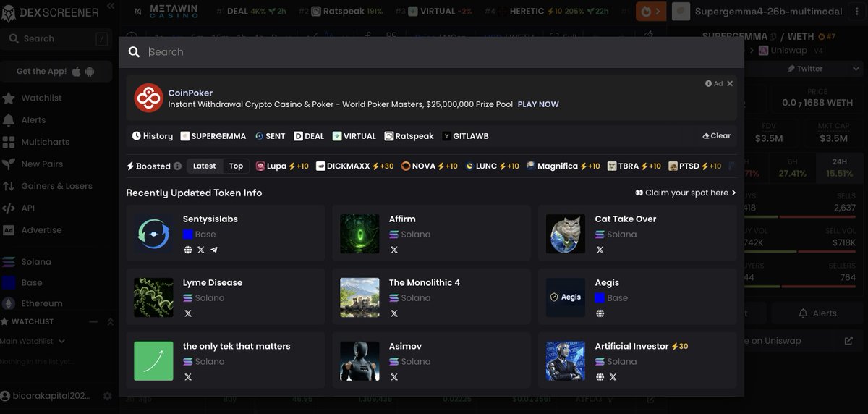The height and width of the screenshot is (414, 868).
Task: Open boosted token TBRA
Action: point(634,166)
